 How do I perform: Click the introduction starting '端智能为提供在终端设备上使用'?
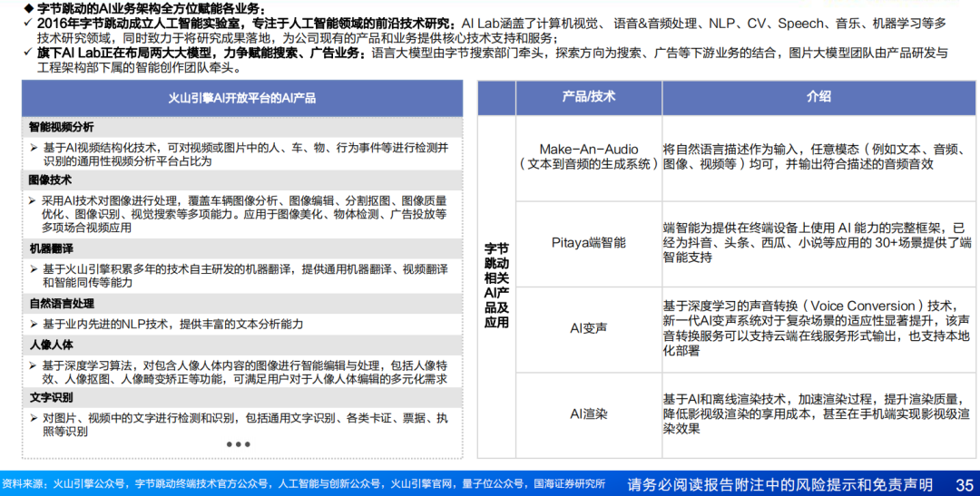click(x=818, y=242)
